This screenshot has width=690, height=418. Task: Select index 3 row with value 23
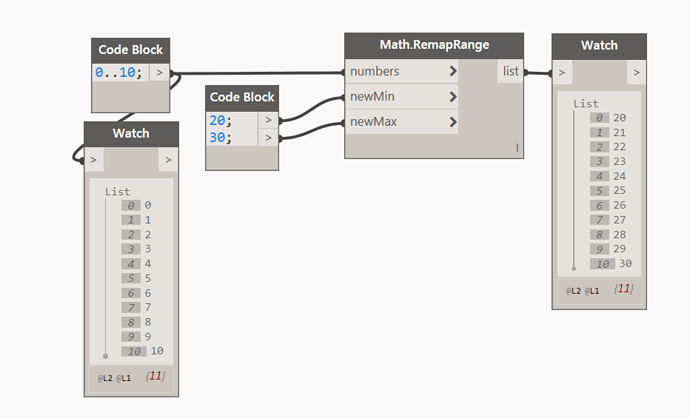tap(608, 161)
